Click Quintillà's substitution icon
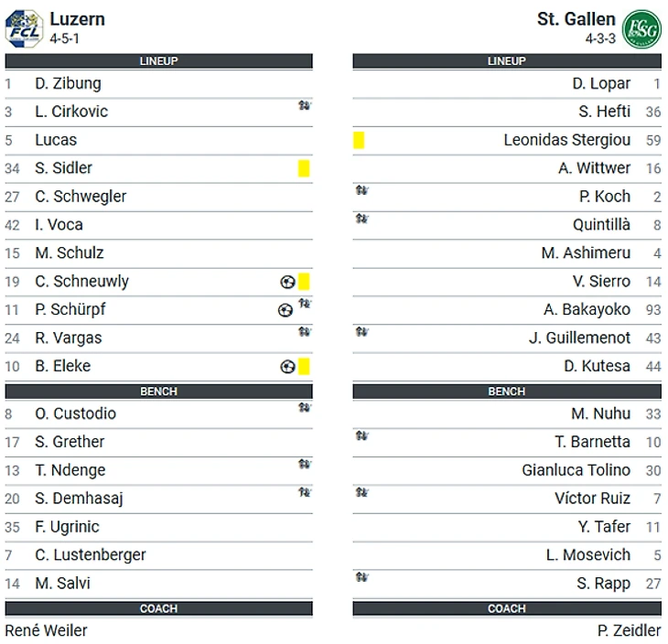Screen dimensions: 668x644 (361, 219)
